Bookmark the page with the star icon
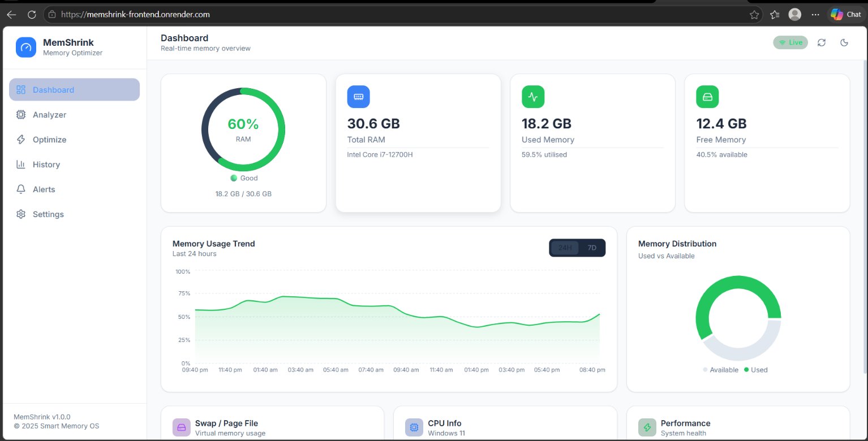 [x=754, y=15]
